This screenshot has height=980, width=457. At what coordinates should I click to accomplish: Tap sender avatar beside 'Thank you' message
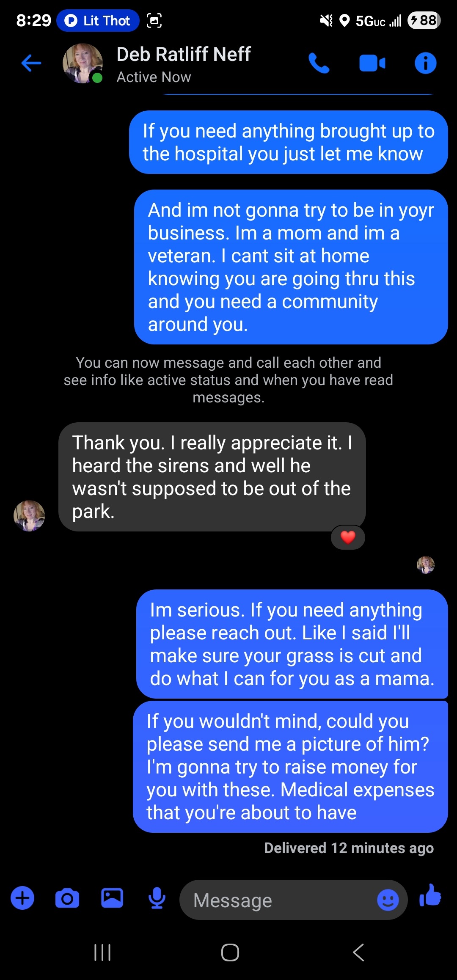coord(29,516)
